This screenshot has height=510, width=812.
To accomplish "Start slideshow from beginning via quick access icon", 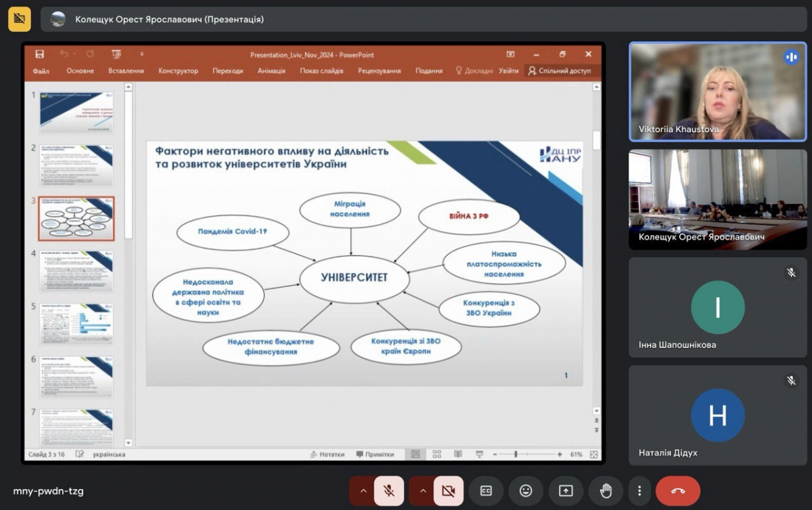I will tap(116, 54).
